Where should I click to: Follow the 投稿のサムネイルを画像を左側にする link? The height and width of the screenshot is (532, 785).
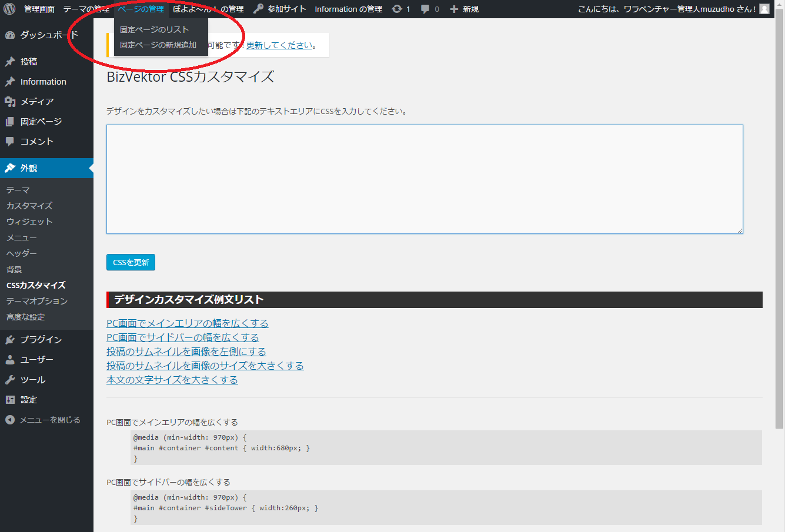coord(186,352)
